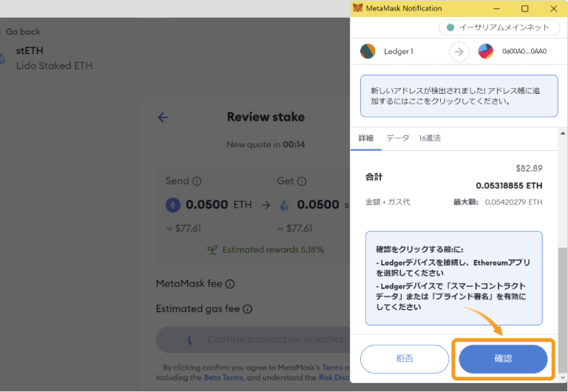Click the info icon next to MetaMask fee
This screenshot has height=392, width=568.
click(x=230, y=284)
